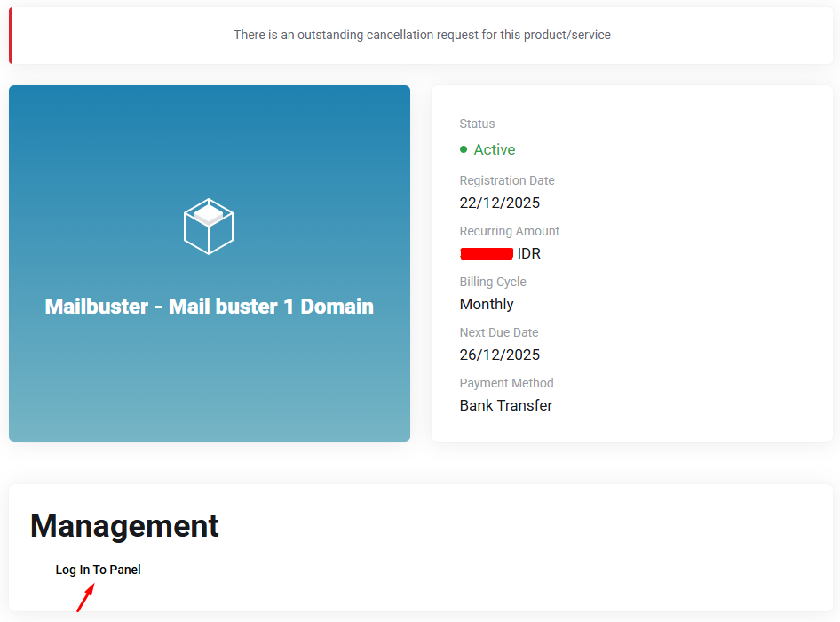
Task: Click the outstanding cancellation request notice
Action: (422, 35)
